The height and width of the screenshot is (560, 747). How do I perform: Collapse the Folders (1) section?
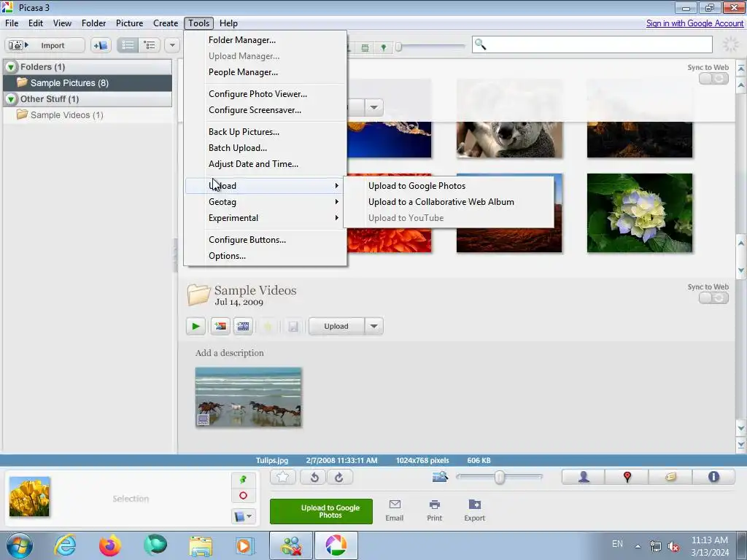pos(10,67)
